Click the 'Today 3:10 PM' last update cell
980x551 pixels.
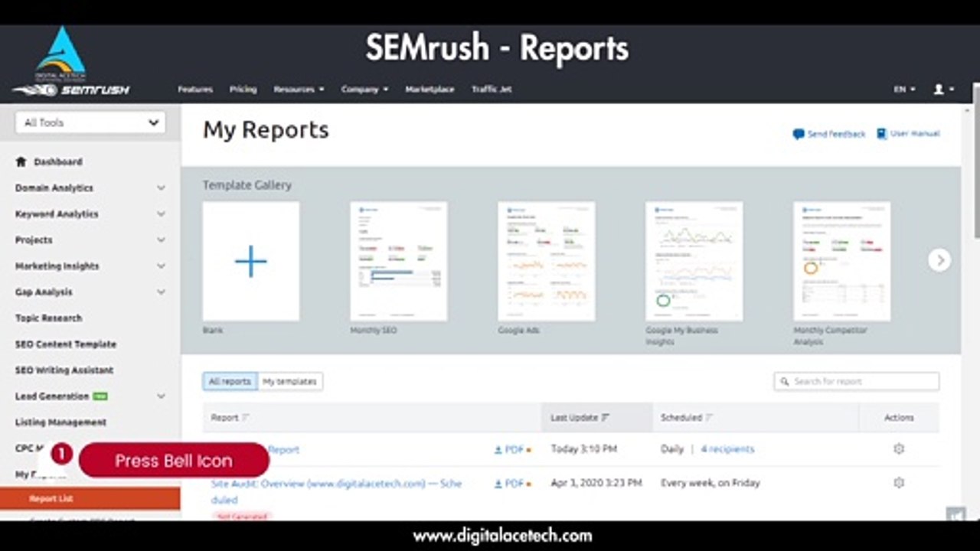coord(583,449)
